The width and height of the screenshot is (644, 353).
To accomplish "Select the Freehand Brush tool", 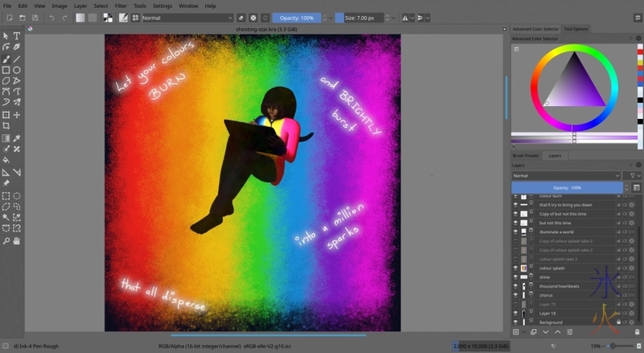I will (x=6, y=59).
